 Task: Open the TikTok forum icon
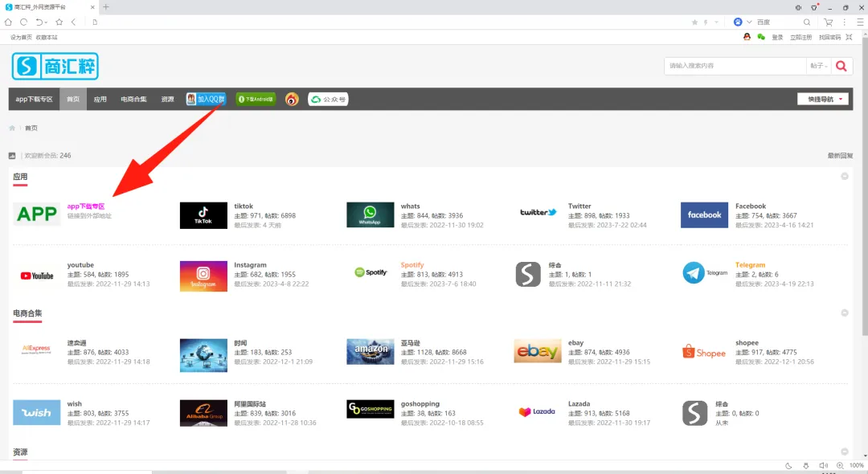pyautogui.click(x=203, y=215)
